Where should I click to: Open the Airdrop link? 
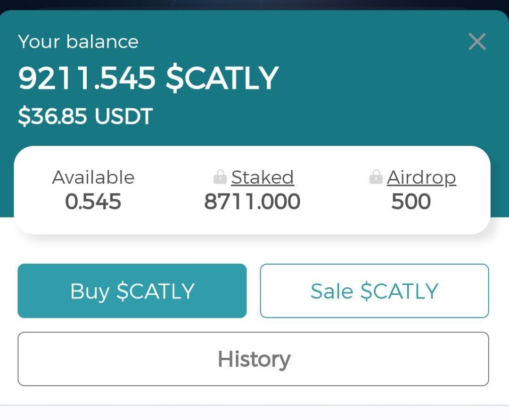click(421, 178)
